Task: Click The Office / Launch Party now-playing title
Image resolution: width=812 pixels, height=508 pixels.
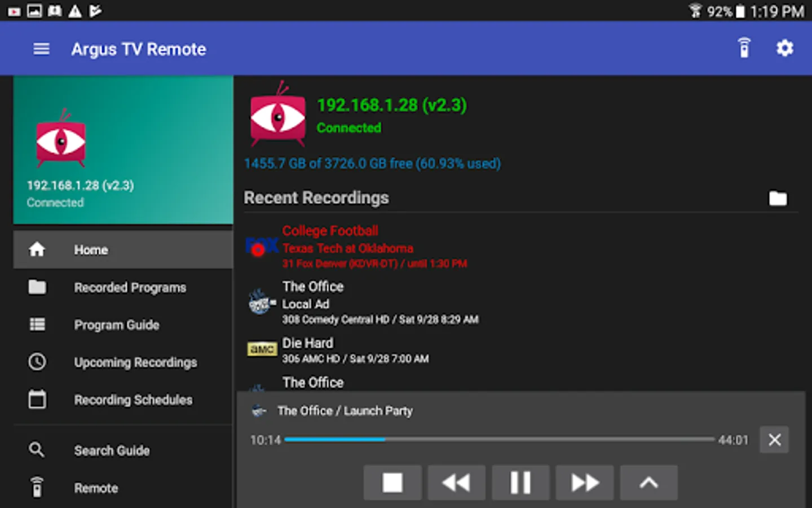Action: point(345,411)
